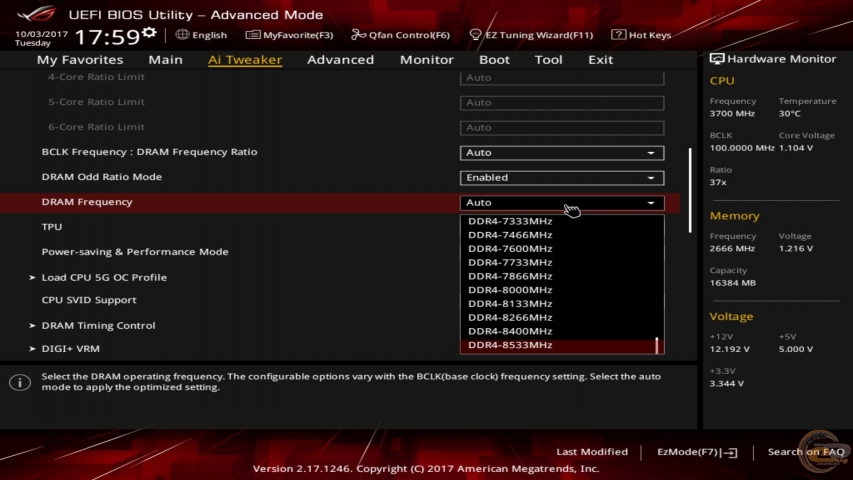Expand the DIGI+ VRM submenu
853x480 pixels.
70,348
